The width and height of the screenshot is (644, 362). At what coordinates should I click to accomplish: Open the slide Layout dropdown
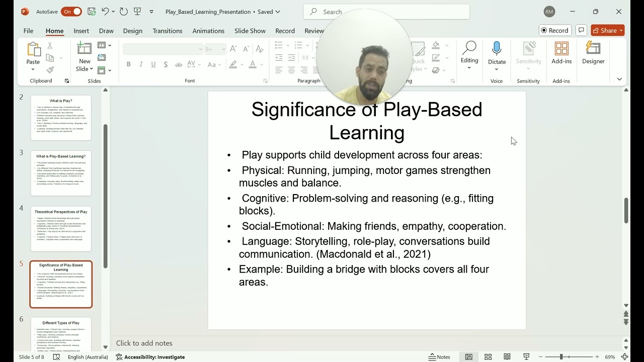click(x=104, y=46)
